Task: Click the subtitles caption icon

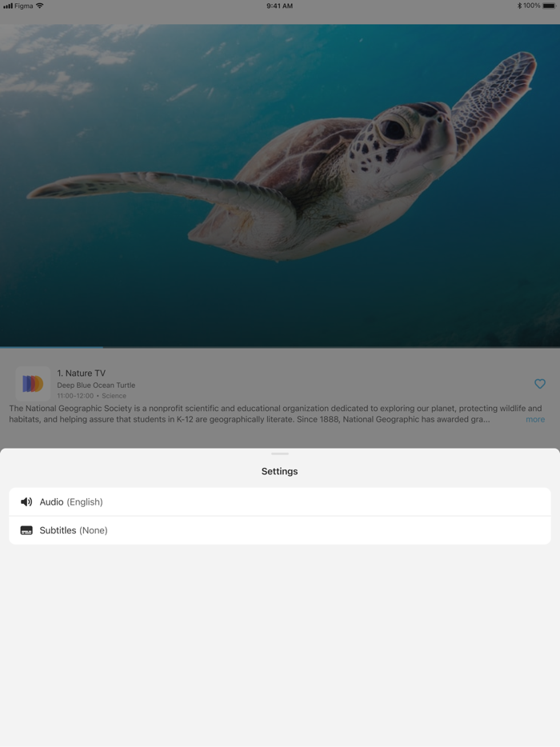Action: [x=26, y=530]
